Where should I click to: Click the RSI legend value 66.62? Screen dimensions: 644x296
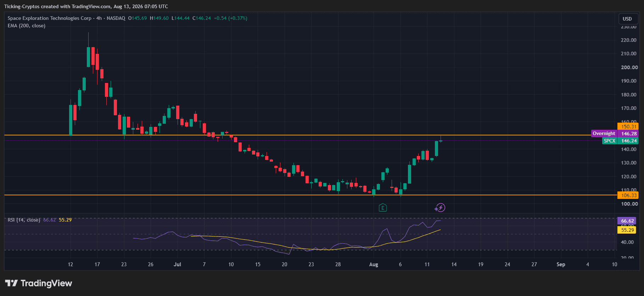tap(50, 220)
